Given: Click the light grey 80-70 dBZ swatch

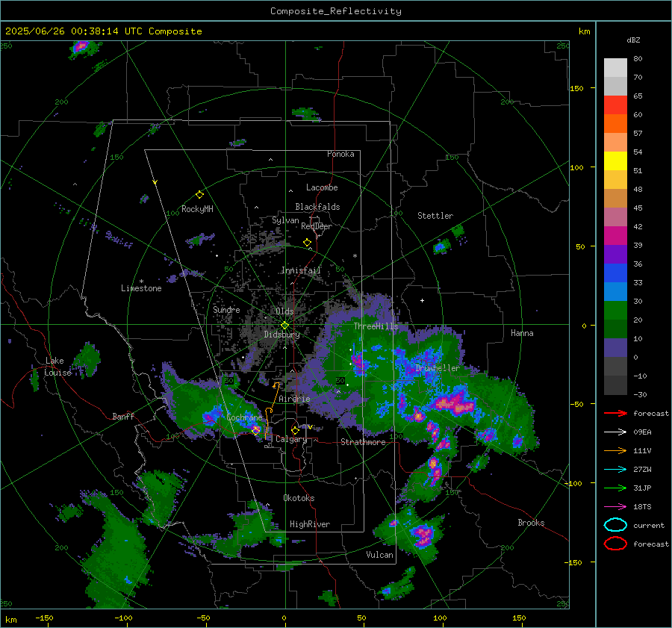Looking at the screenshot, I should [615, 68].
